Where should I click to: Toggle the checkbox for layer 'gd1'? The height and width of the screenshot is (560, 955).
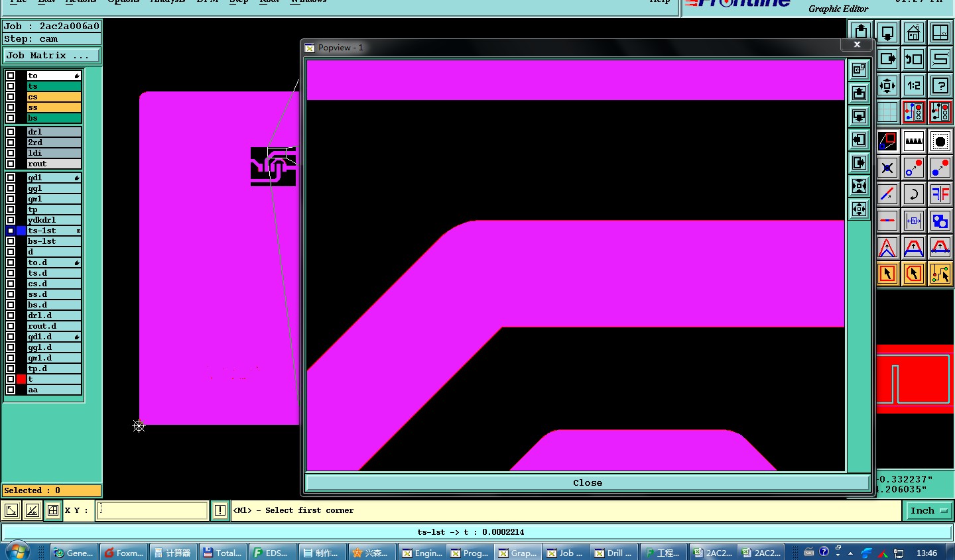tap(11, 178)
